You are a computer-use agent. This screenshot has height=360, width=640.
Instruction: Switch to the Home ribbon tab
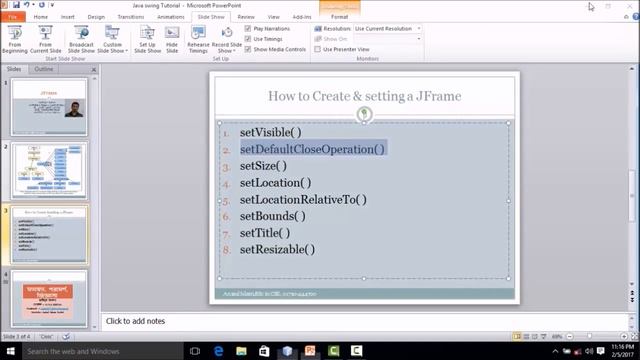point(40,17)
